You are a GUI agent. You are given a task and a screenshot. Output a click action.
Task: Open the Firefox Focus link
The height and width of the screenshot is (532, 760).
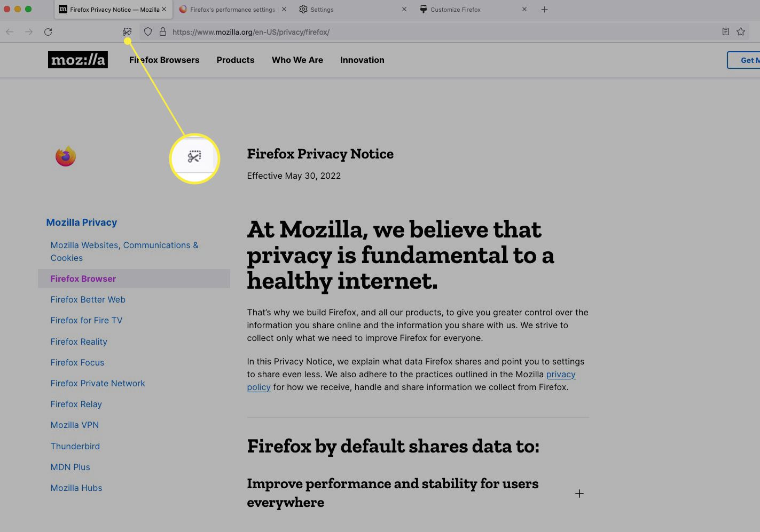(x=77, y=362)
